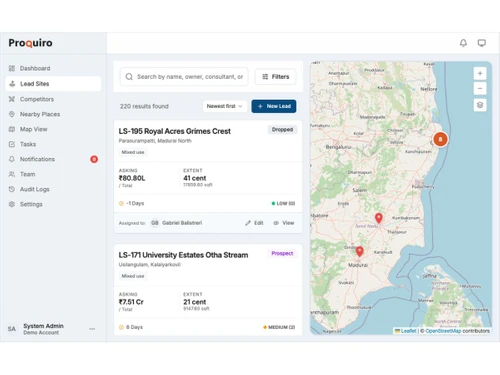500x375 pixels.
Task: Click the orange cluster marker showing 8
Action: pyautogui.click(x=440, y=139)
